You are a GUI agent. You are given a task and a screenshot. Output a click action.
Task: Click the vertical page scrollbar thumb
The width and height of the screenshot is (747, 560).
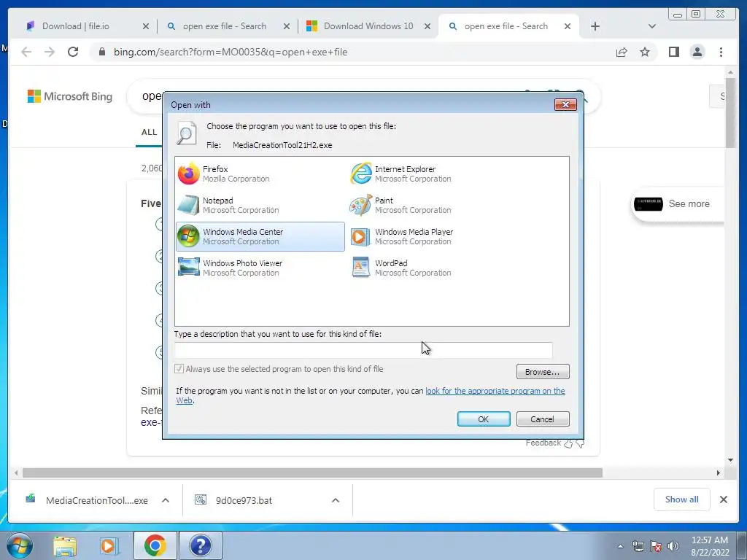730,113
